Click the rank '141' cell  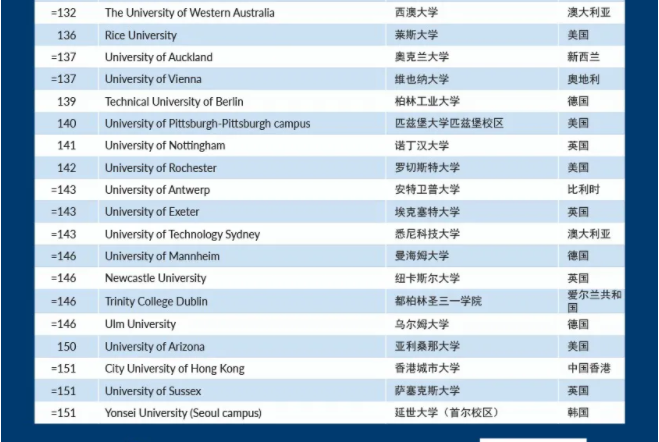[66, 146]
